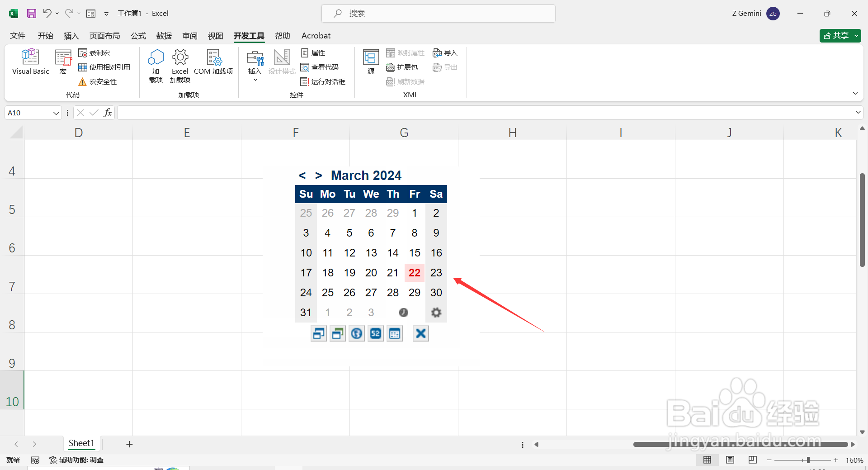The height and width of the screenshot is (470, 868).
Task: Click the clock icon in calendar
Action: click(x=404, y=313)
